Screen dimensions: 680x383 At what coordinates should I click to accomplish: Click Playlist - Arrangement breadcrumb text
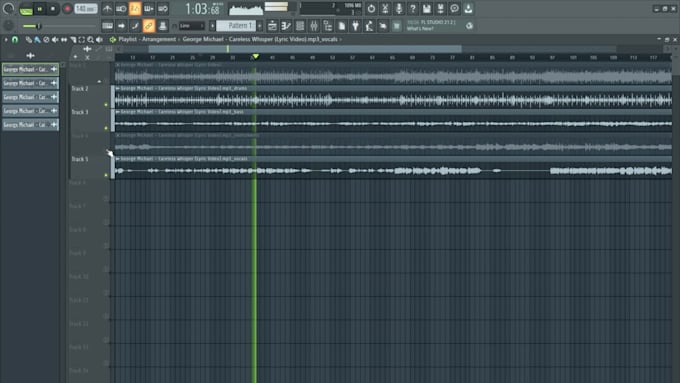coord(147,39)
